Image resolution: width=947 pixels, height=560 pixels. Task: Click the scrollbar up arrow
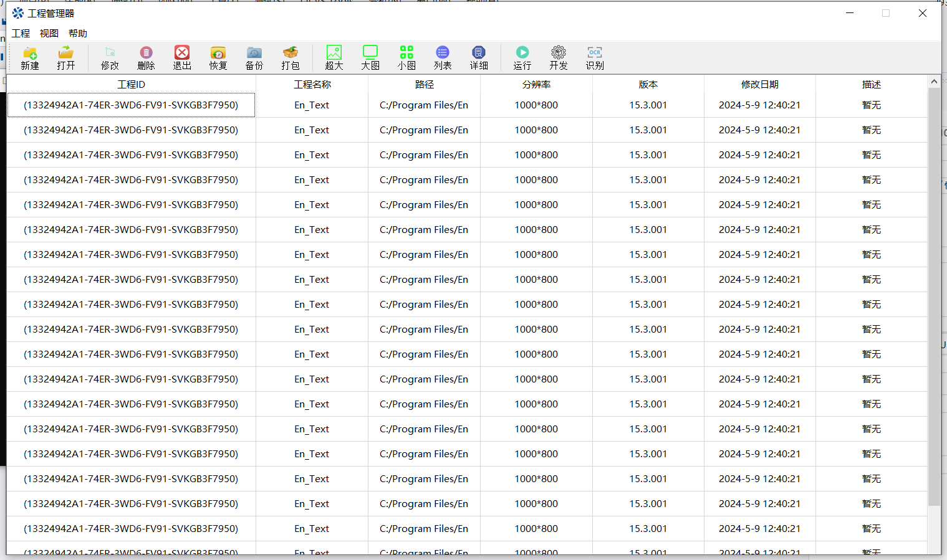[934, 82]
